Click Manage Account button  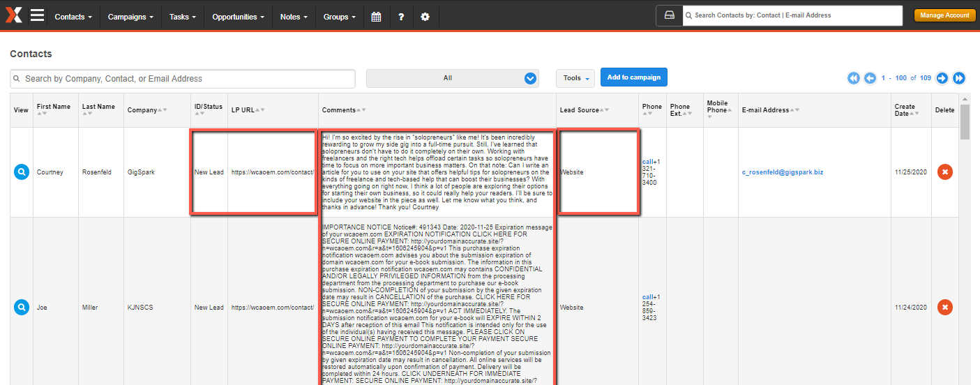(944, 15)
